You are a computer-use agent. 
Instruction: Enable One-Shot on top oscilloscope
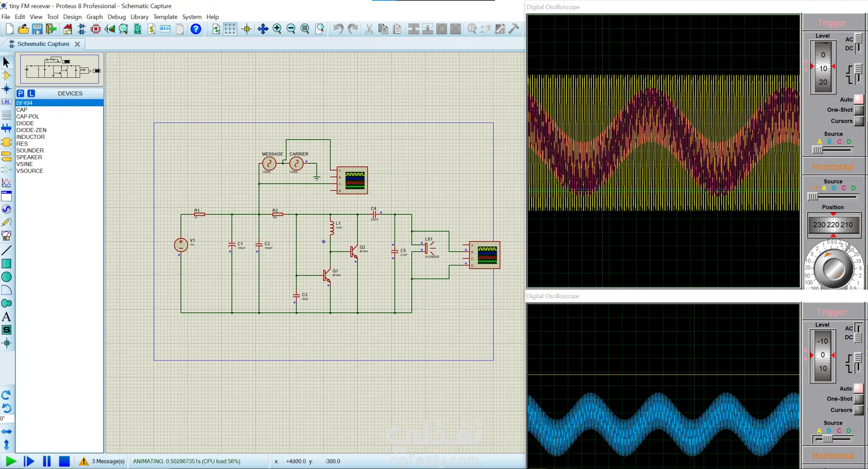859,110
